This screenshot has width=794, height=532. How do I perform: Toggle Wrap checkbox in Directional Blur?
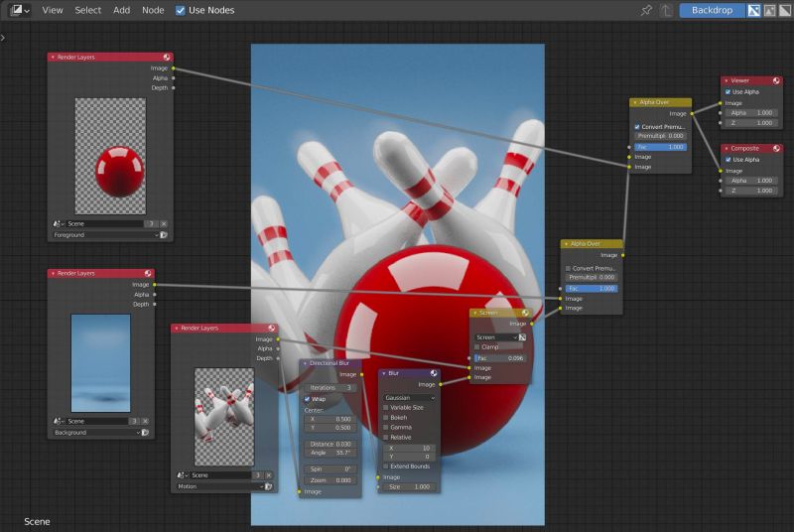point(307,399)
